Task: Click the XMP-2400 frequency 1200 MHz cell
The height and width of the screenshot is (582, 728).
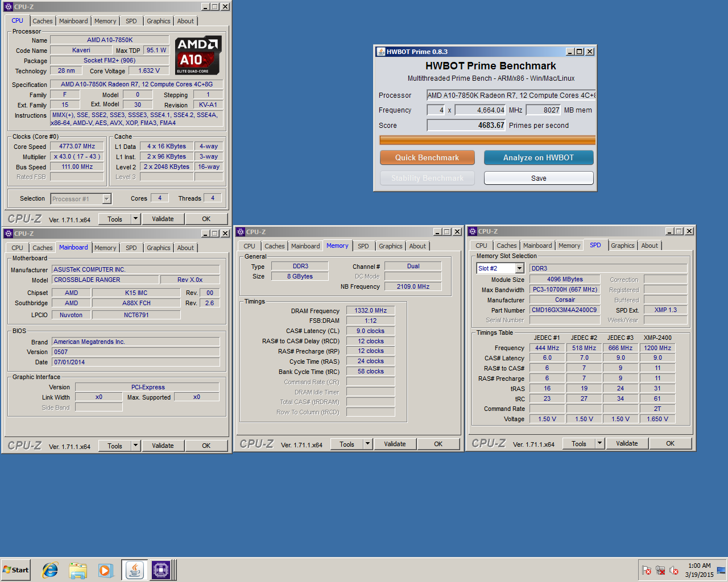Action: [x=657, y=348]
